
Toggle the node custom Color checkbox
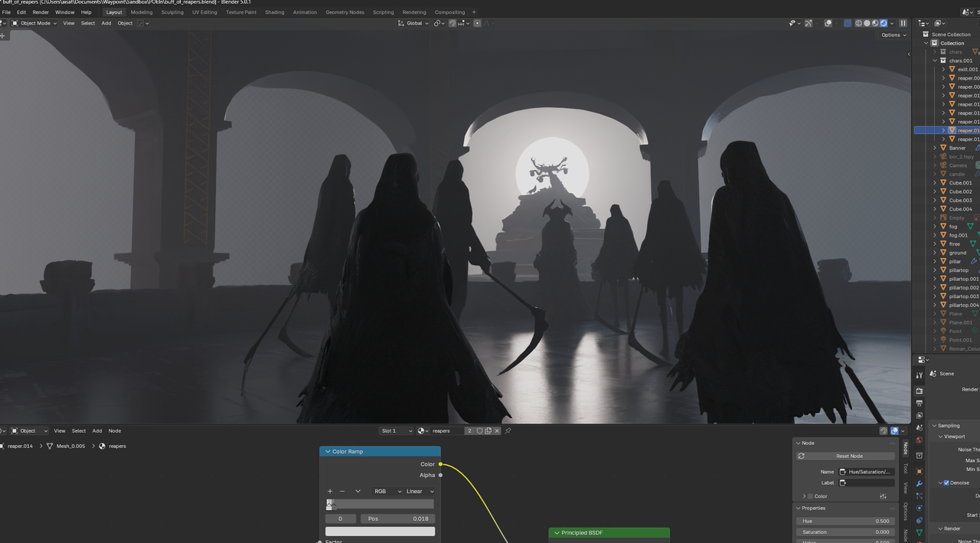coord(810,496)
